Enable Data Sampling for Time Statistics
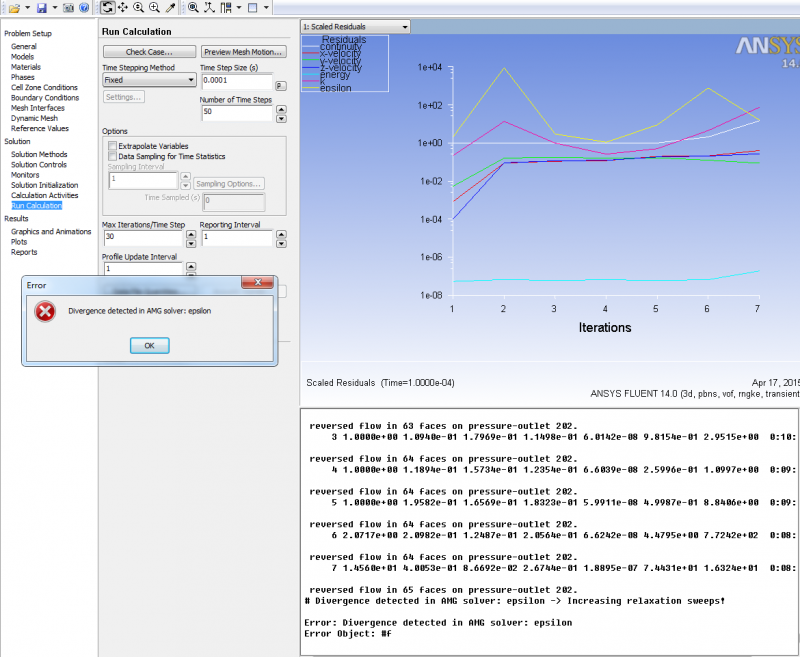 pos(112,156)
